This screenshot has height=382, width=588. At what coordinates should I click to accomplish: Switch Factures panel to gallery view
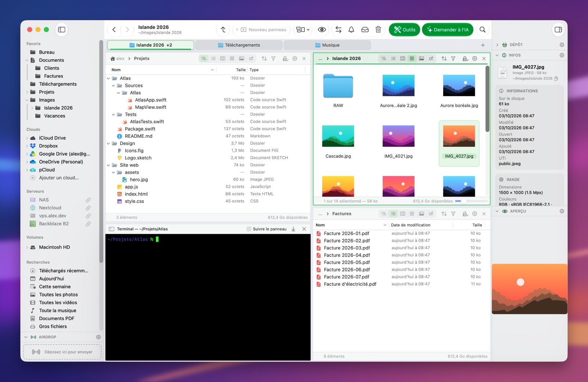422,214
